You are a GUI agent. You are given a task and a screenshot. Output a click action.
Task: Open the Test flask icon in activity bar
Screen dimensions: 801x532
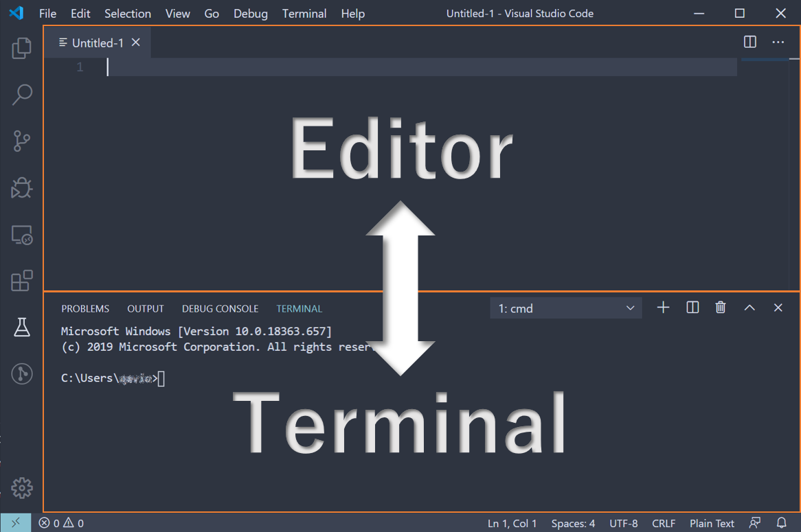click(21, 327)
